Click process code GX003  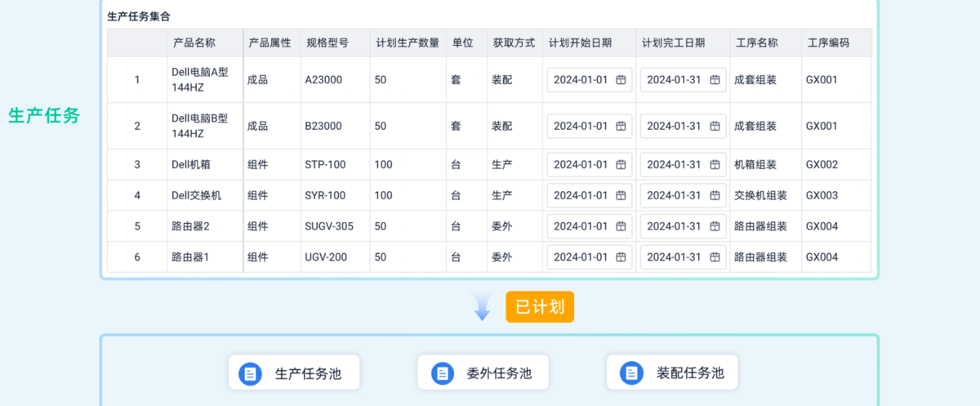point(822,195)
